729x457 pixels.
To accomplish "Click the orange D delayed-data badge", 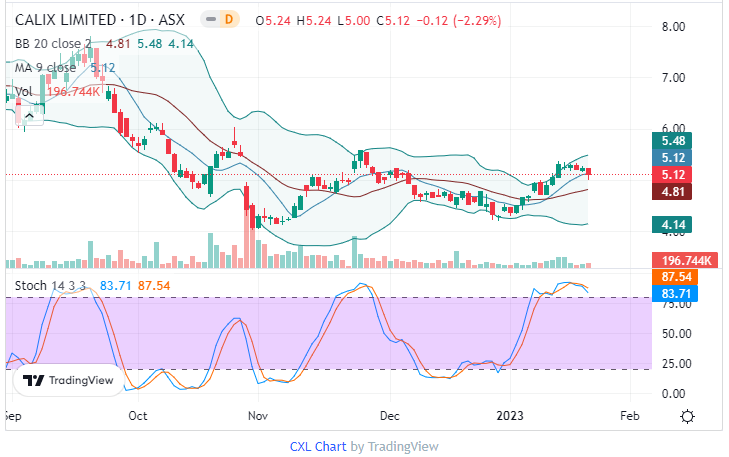I will pyautogui.click(x=230, y=20).
